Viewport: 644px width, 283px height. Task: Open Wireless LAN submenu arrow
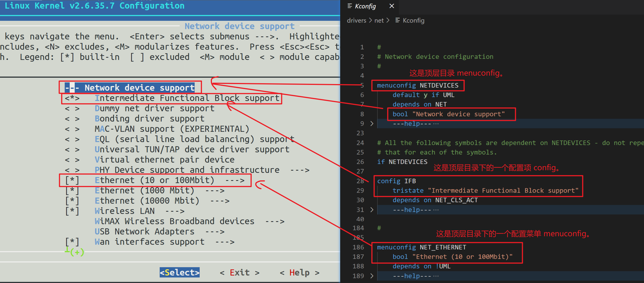(175, 211)
